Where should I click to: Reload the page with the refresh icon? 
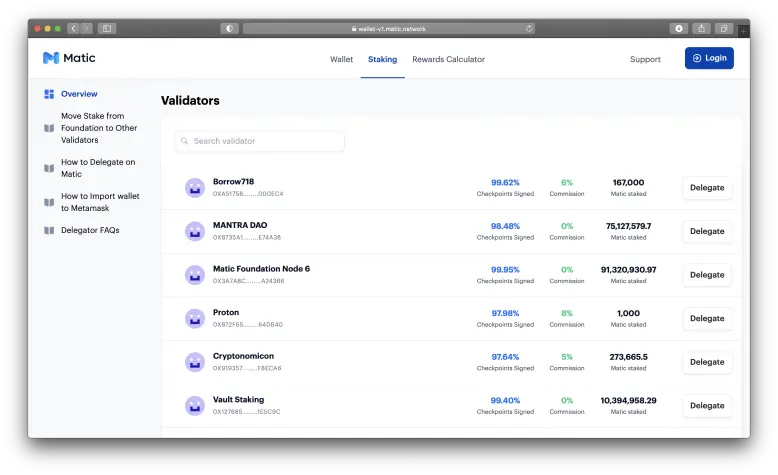tap(529, 29)
